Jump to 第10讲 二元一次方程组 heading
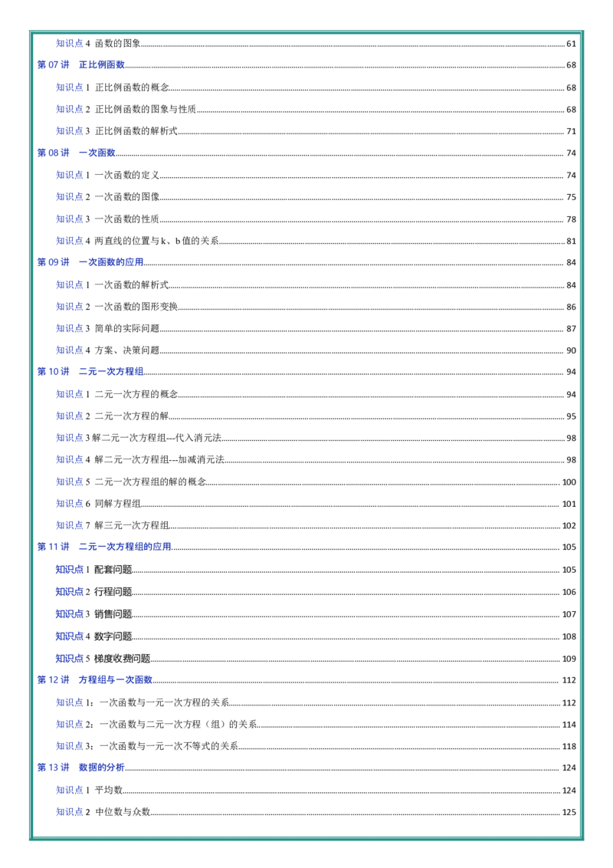The width and height of the screenshot is (613, 868). [306, 371]
